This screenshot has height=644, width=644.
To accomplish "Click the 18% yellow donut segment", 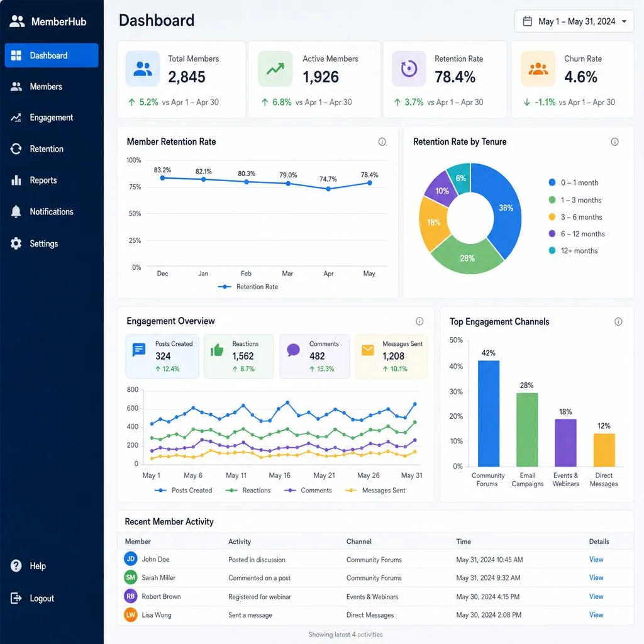I will 434,222.
